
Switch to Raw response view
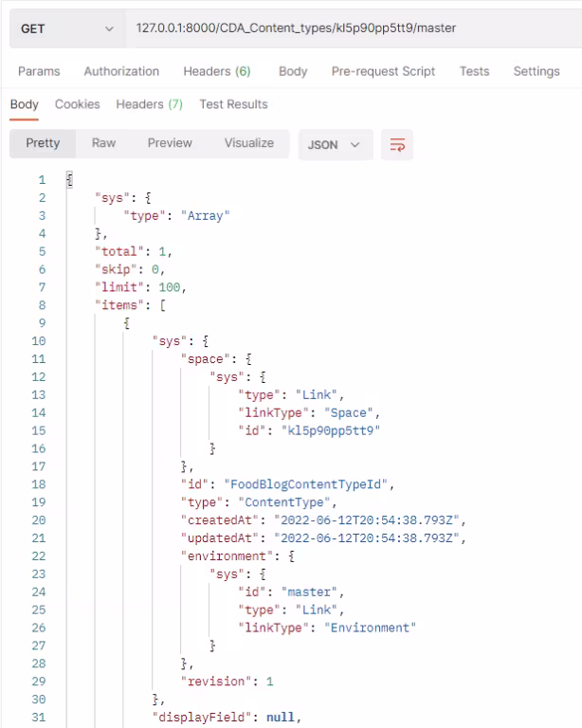[x=103, y=143]
